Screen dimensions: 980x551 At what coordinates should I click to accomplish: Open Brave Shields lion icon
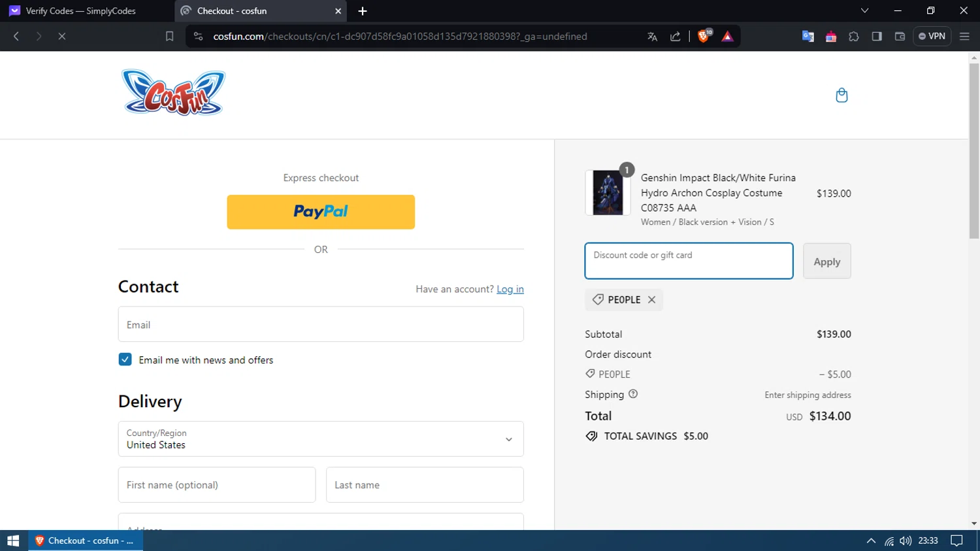[704, 36]
